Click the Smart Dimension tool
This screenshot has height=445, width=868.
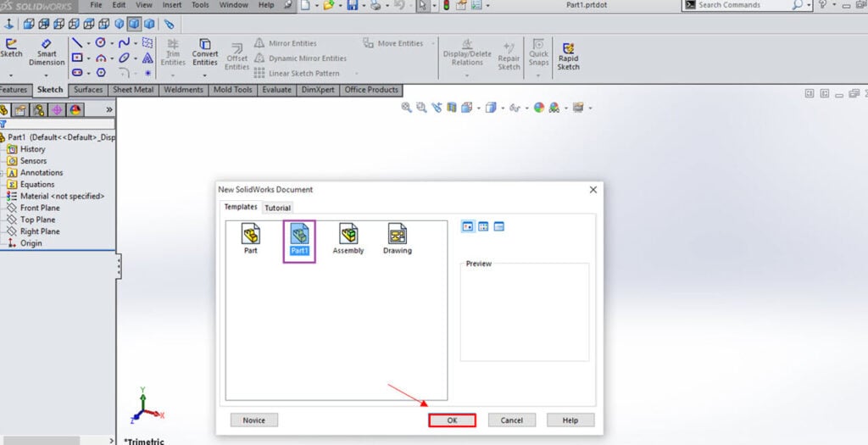pyautogui.click(x=47, y=53)
